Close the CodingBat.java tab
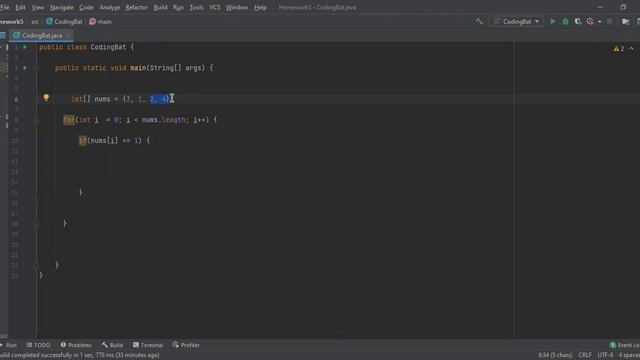The width and height of the screenshot is (640, 360). 68,36
